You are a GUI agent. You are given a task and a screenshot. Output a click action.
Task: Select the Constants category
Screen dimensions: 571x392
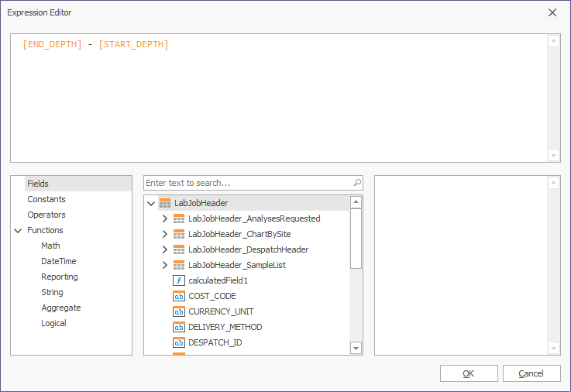click(46, 199)
